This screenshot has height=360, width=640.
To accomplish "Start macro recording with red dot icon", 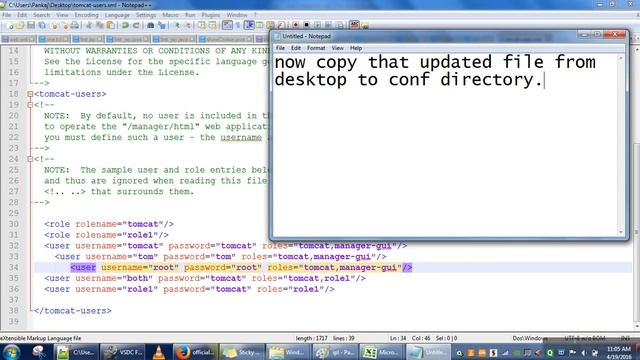I will 296,25.
